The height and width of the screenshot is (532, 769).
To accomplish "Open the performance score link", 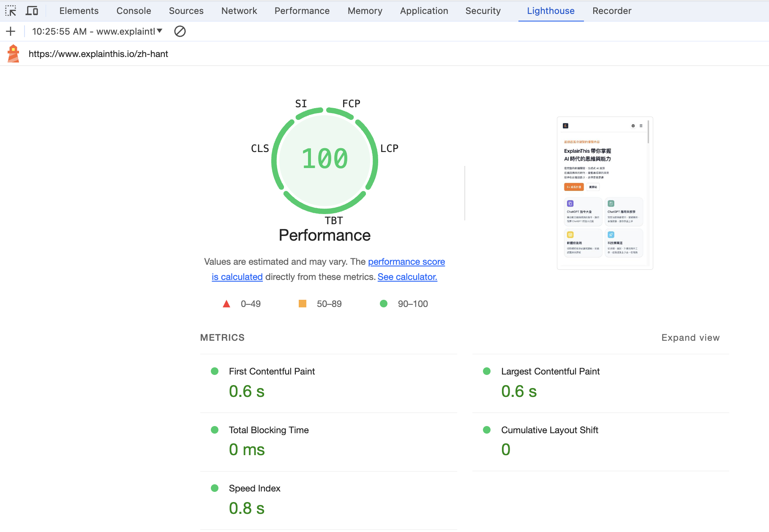I will [x=406, y=262].
